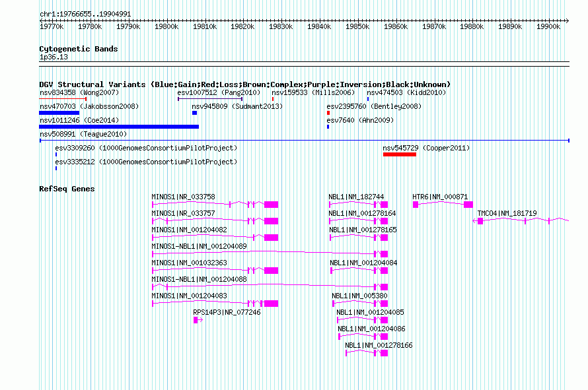The width and height of the screenshot is (588, 390).
Task: Click the TMCO4|NM_181719 gene label
Action: tap(507, 213)
